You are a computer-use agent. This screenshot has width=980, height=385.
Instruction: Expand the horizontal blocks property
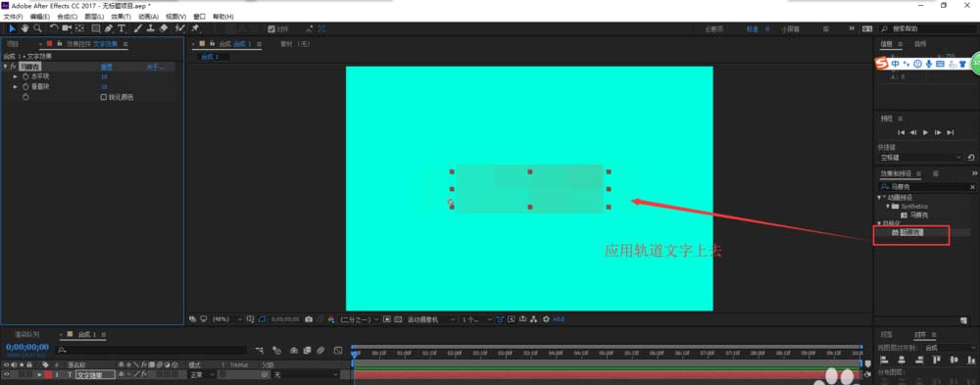(x=16, y=76)
